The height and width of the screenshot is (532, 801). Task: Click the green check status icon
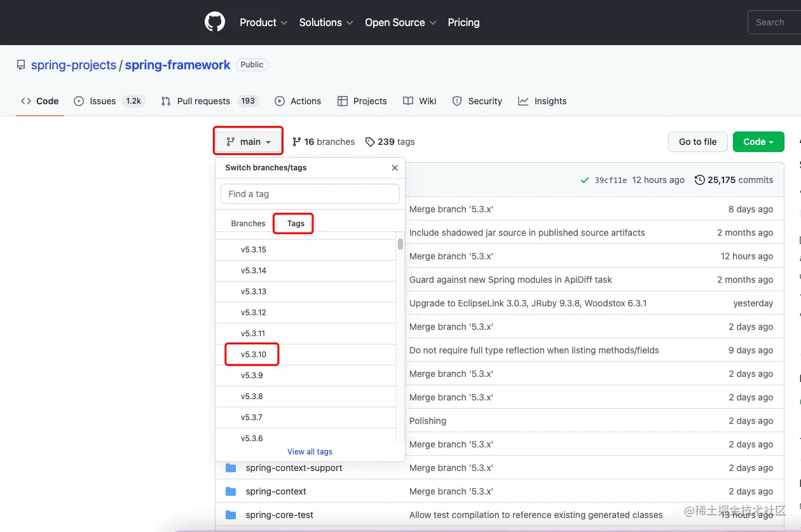point(585,181)
